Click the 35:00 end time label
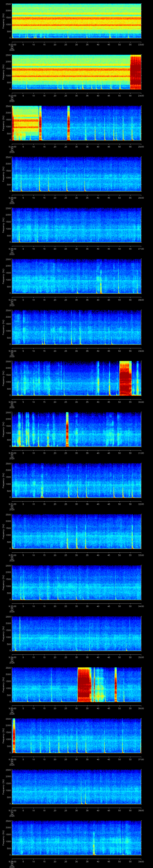153x868 pixels. point(141,657)
